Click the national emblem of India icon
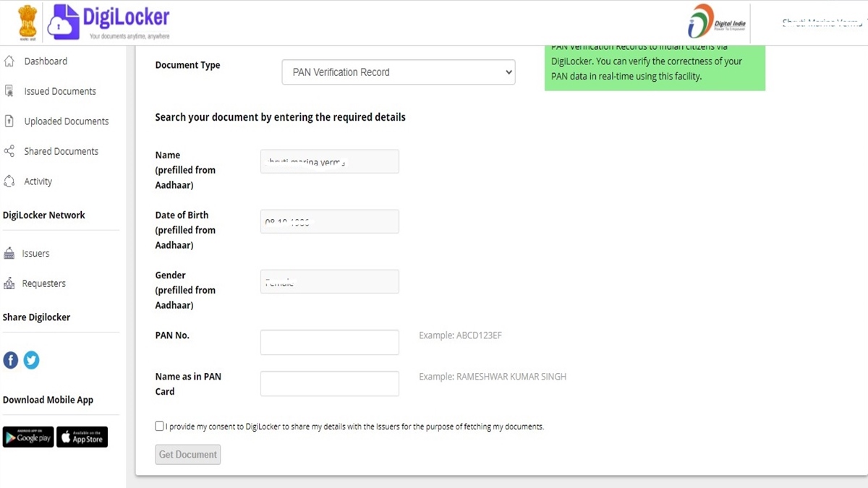The height and width of the screenshot is (488, 868). (27, 22)
